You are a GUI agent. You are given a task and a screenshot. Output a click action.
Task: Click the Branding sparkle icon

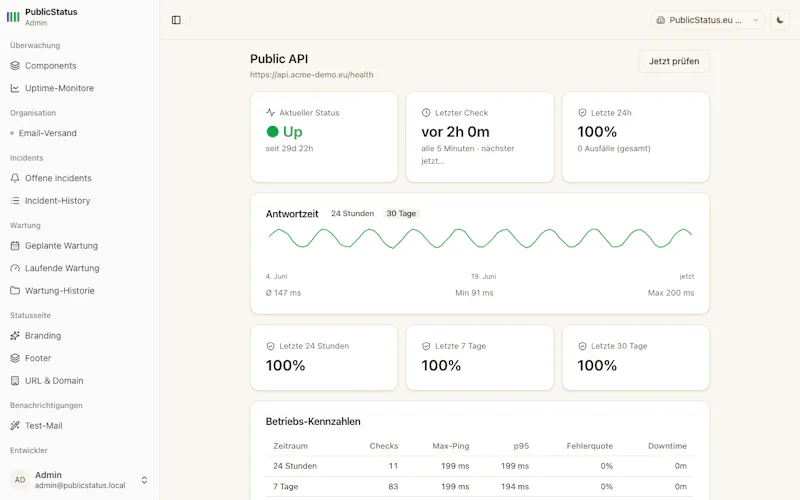click(15, 335)
